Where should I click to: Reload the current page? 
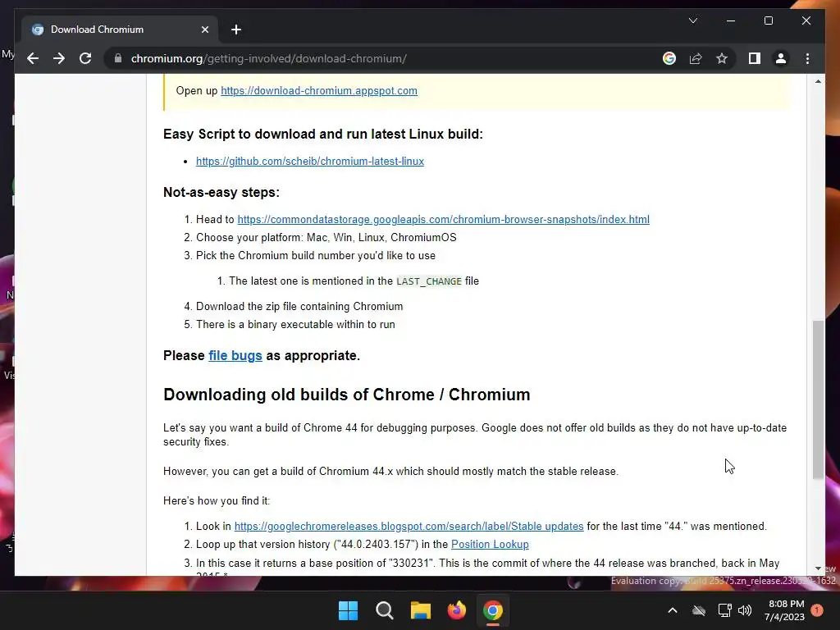click(85, 58)
